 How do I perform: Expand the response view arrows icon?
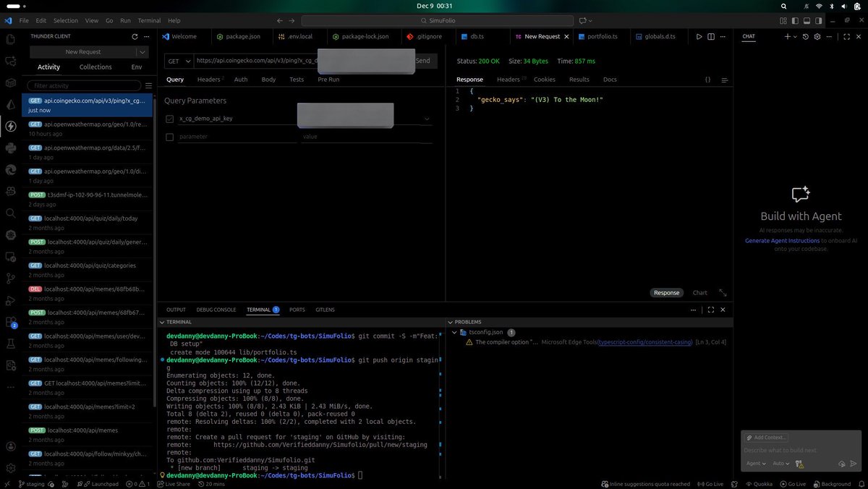[x=723, y=293]
